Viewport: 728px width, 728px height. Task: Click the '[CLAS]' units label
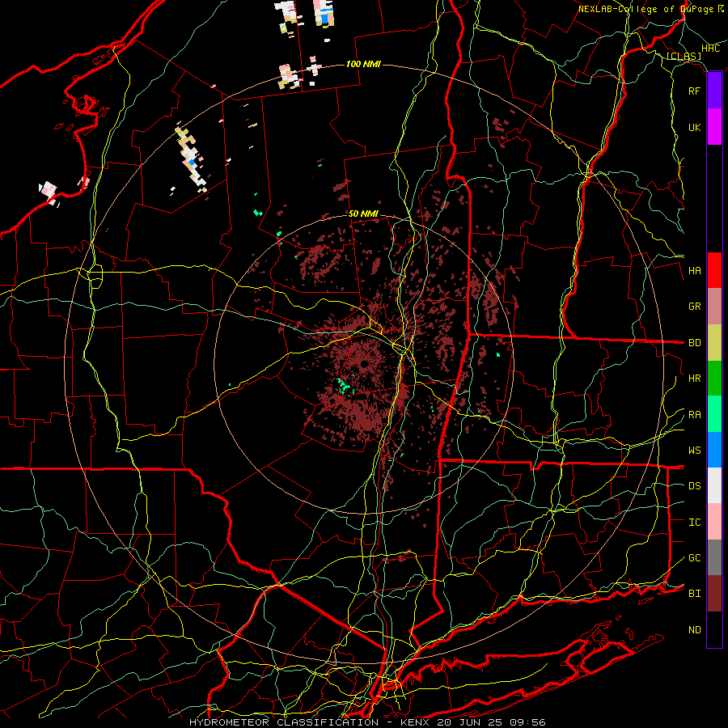[684, 56]
